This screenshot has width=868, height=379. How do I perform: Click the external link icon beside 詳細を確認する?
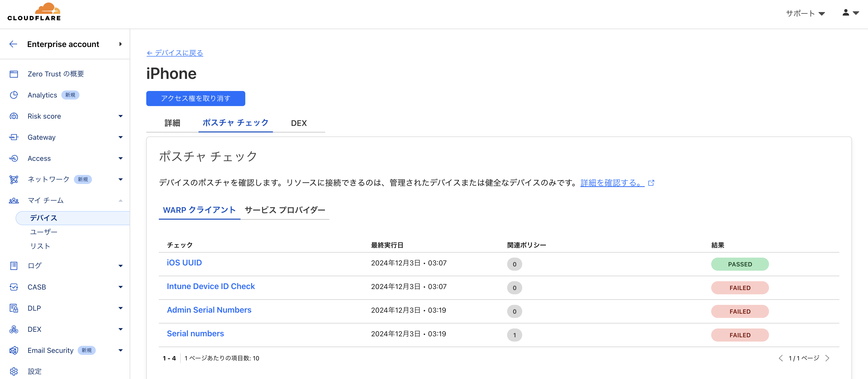(651, 183)
